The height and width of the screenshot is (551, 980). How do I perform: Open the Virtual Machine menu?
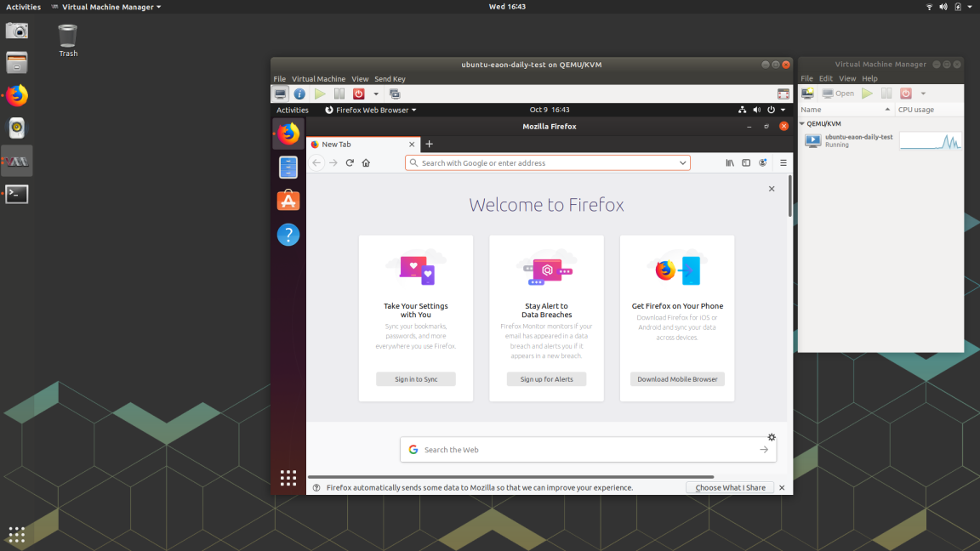click(x=318, y=78)
